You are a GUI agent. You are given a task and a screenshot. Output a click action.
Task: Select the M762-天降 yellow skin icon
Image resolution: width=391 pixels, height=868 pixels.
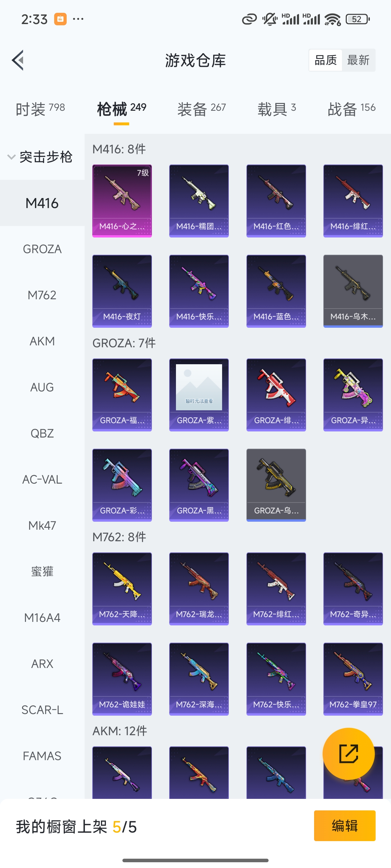[x=122, y=589]
